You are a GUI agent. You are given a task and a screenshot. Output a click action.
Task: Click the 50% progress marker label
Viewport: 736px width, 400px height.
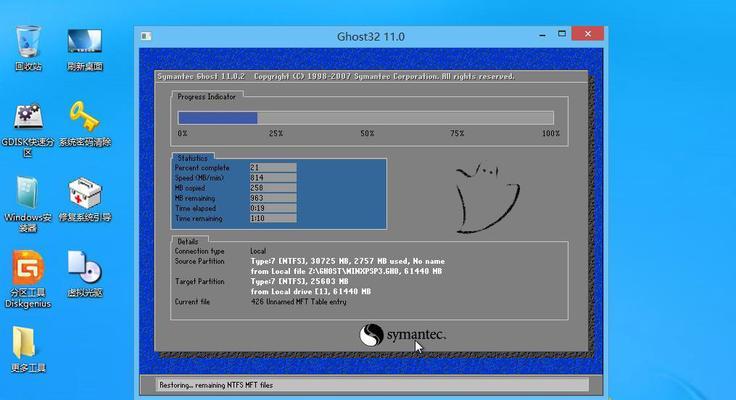point(367,134)
